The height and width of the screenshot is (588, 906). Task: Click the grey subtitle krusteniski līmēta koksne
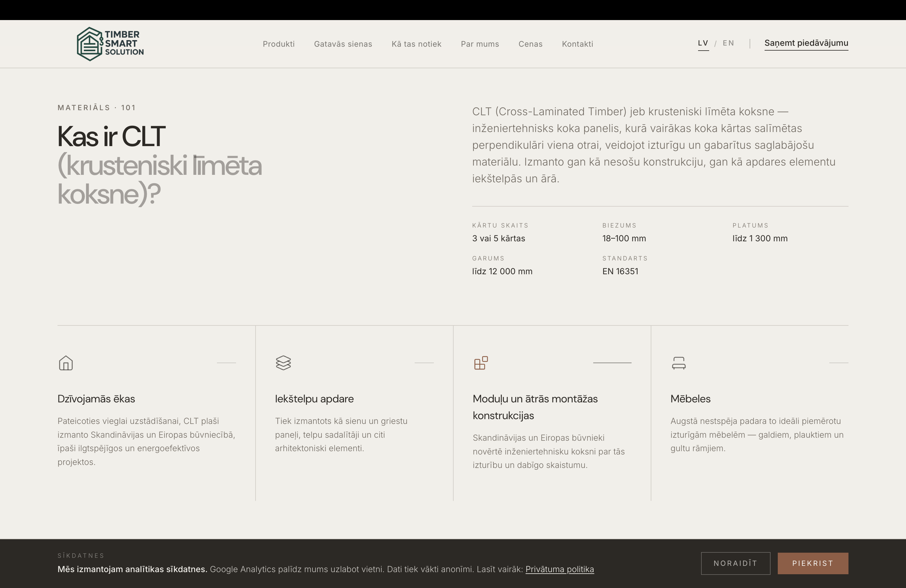[x=159, y=180]
